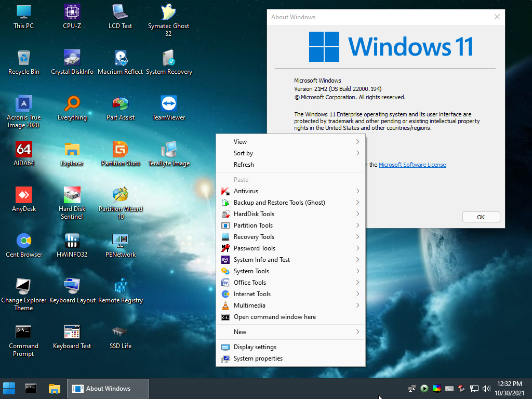Open the Everything search icon
532x399 pixels.
click(x=72, y=108)
